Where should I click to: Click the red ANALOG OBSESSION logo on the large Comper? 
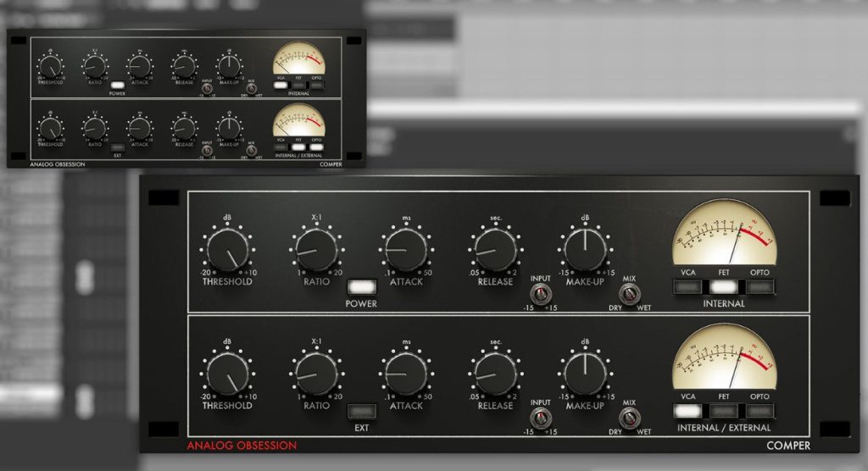pos(242,445)
